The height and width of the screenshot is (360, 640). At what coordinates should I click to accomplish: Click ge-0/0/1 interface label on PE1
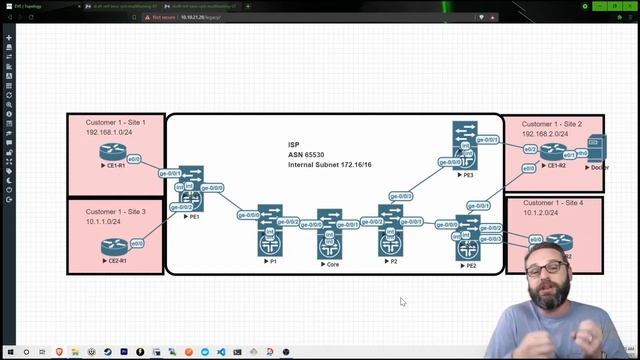click(170, 173)
